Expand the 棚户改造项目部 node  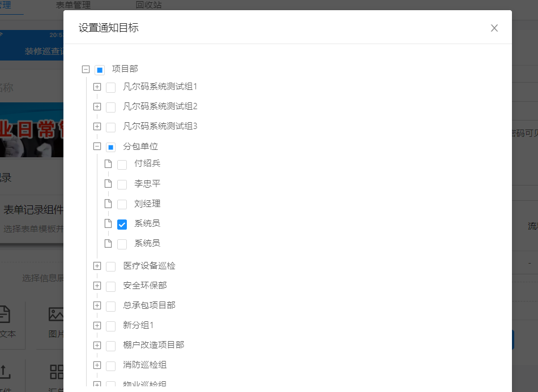tap(97, 346)
